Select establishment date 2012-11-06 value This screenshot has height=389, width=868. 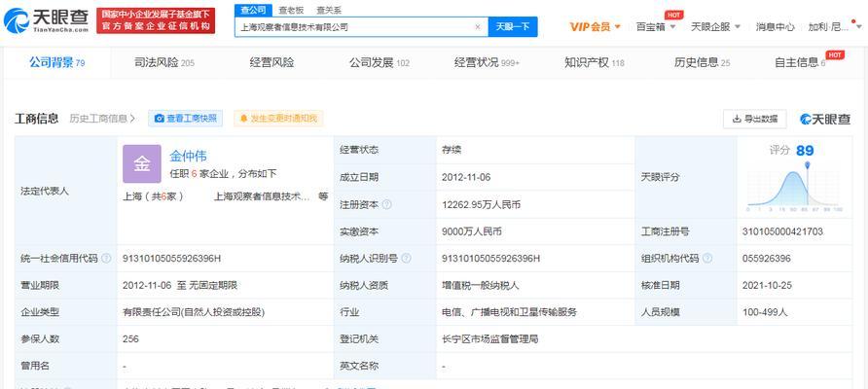(466, 178)
